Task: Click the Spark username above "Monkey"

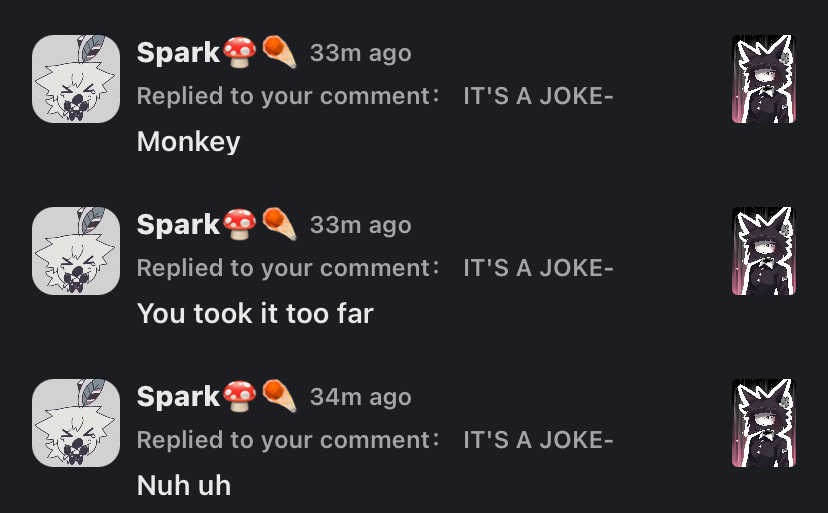Action: 178,53
